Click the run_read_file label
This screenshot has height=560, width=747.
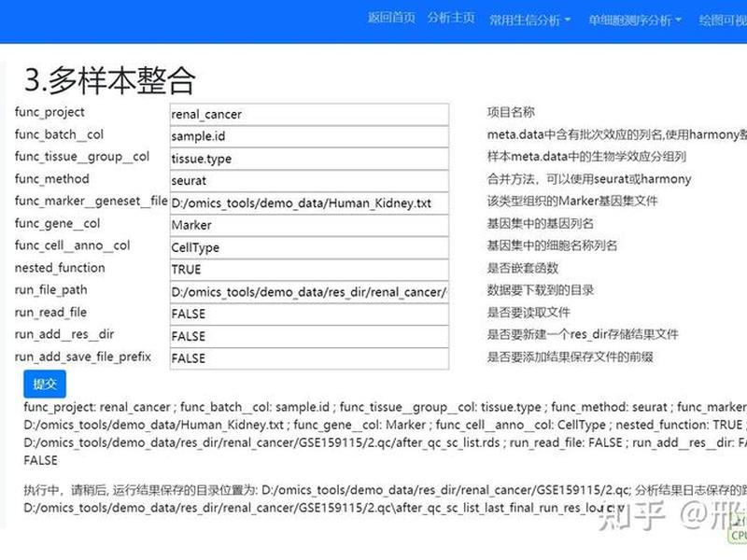(x=50, y=313)
